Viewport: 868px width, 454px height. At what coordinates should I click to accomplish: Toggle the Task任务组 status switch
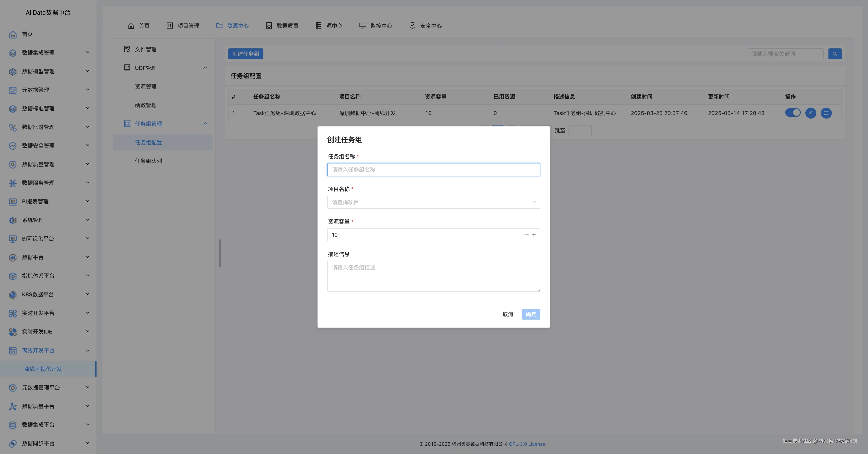point(793,113)
